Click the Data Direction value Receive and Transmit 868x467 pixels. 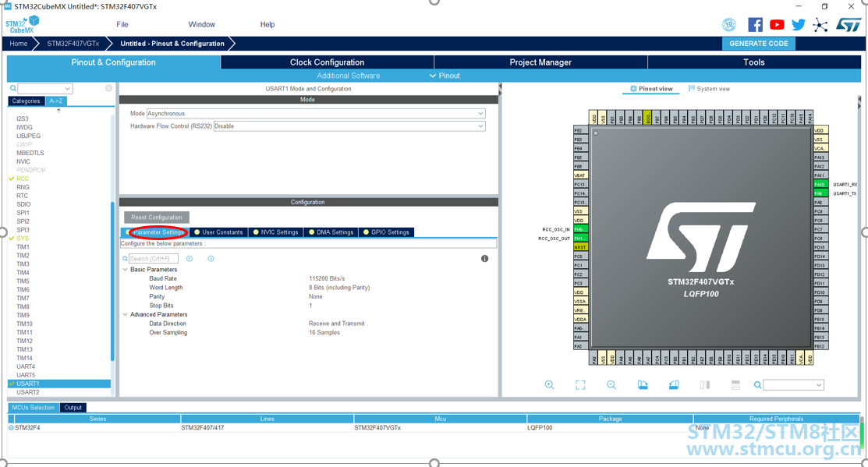click(x=337, y=323)
